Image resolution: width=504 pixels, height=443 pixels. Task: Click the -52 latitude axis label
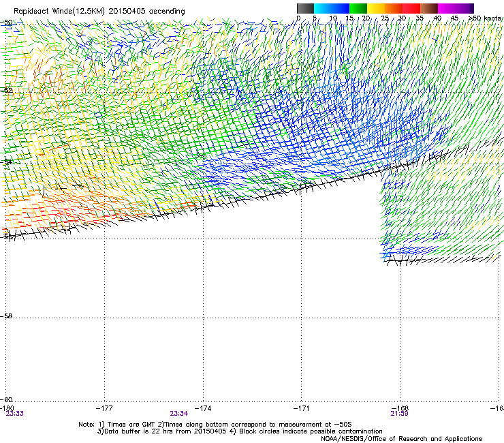pos(7,90)
